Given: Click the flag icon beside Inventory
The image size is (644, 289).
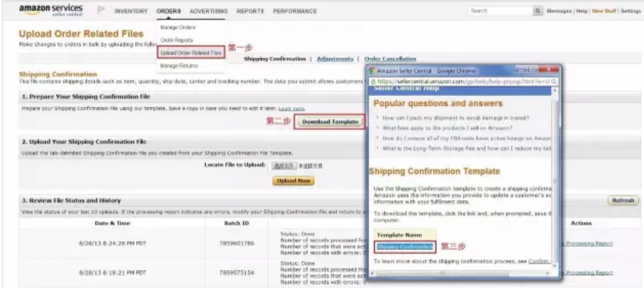Looking at the screenshot, I should point(101,10).
